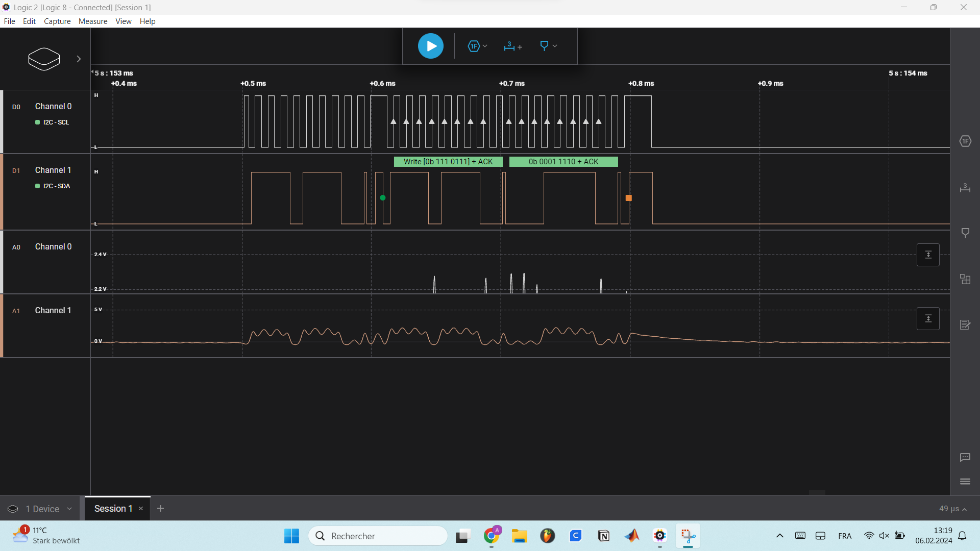Open the Capture menu
The image size is (980, 551).
pyautogui.click(x=57, y=21)
